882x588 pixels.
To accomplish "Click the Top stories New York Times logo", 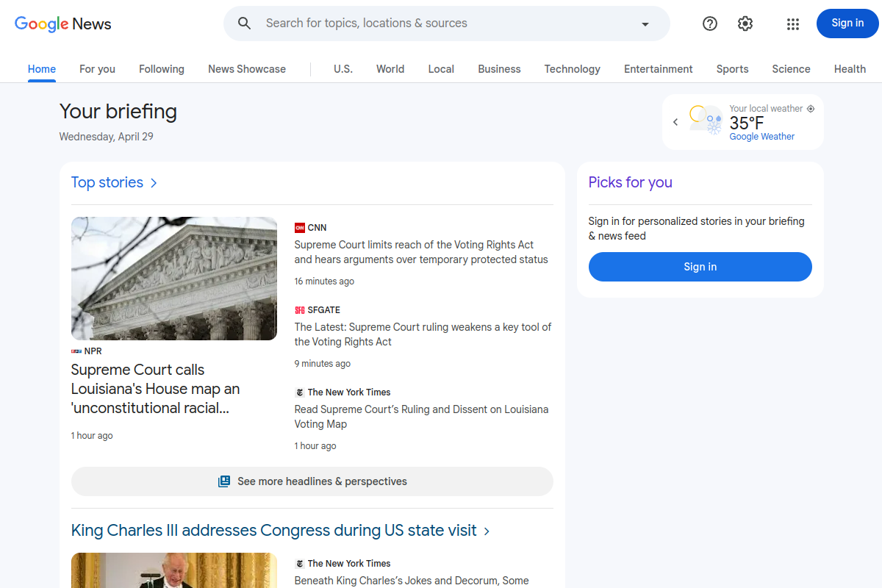I will tap(300, 392).
